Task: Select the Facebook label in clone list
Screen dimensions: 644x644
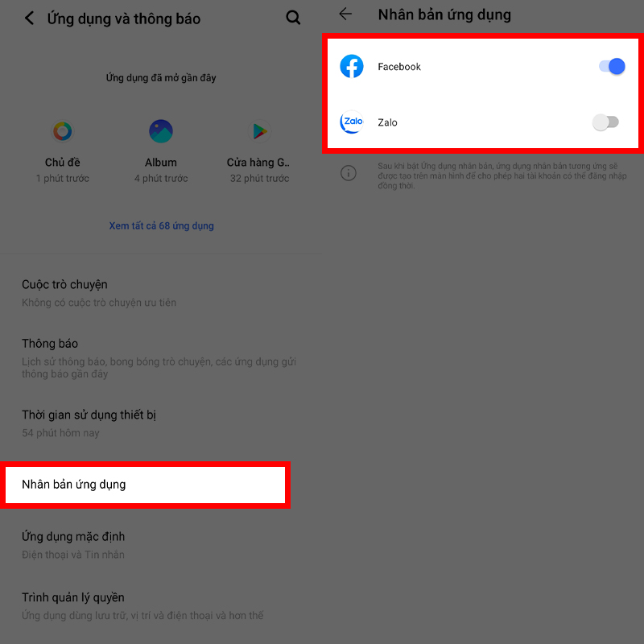Action: point(399,67)
